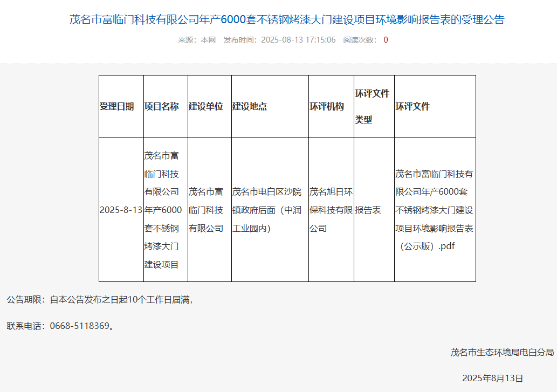The width and height of the screenshot is (557, 392).
Task: Click the red 阅读次数 read count number
Action: coord(386,40)
